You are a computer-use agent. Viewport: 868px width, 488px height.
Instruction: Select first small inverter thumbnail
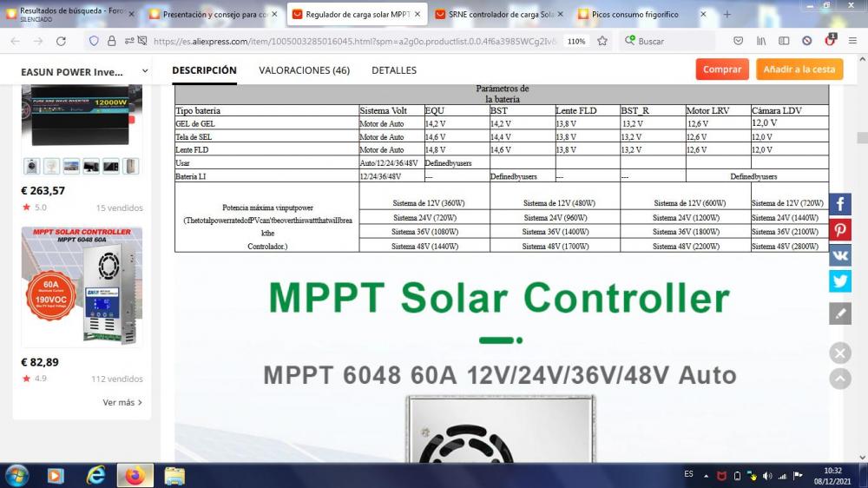31,166
